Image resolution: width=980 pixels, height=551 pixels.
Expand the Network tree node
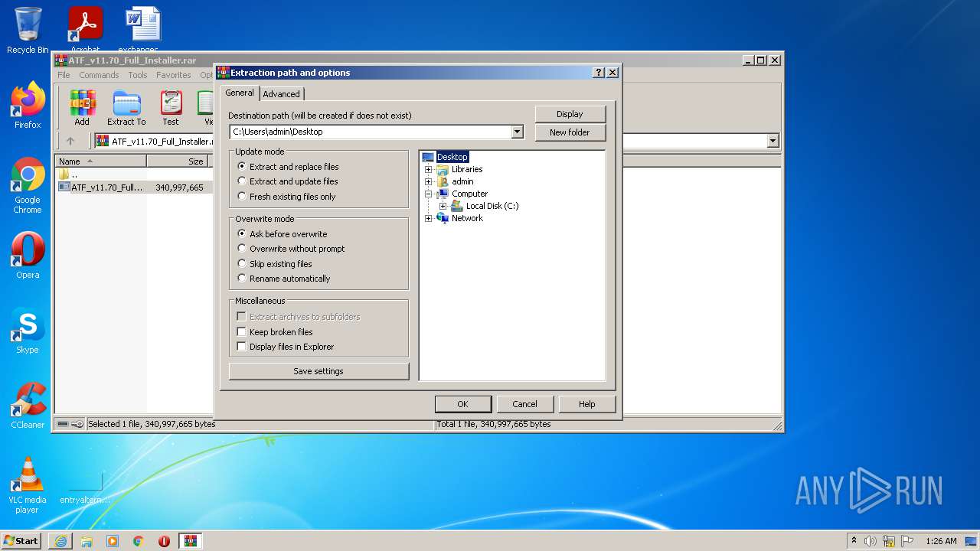click(428, 218)
